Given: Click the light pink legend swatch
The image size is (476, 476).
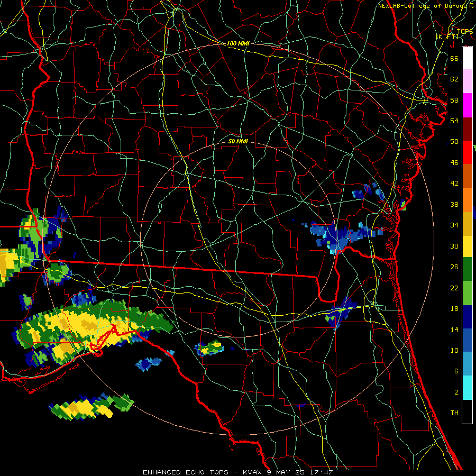Looking at the screenshot, I should [467, 81].
